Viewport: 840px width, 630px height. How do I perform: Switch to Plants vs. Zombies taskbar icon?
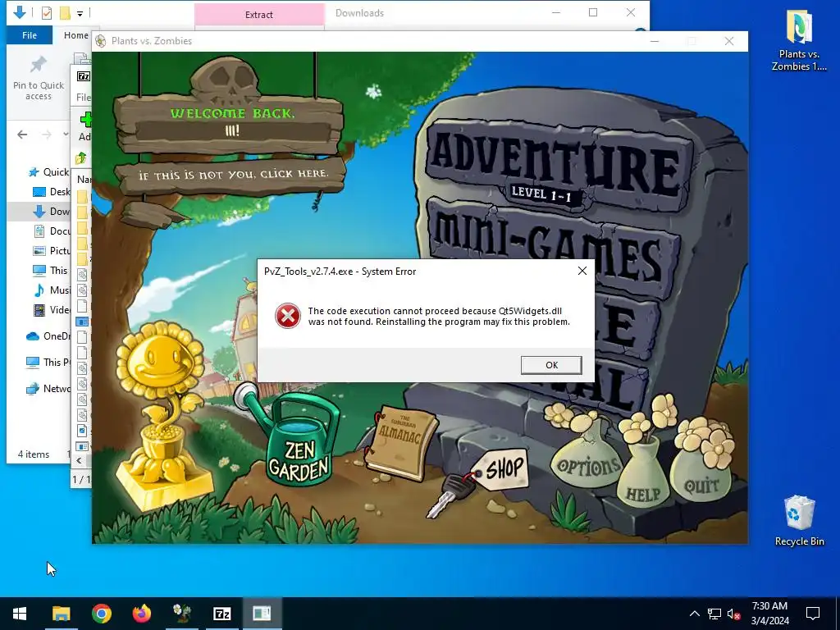click(x=181, y=614)
